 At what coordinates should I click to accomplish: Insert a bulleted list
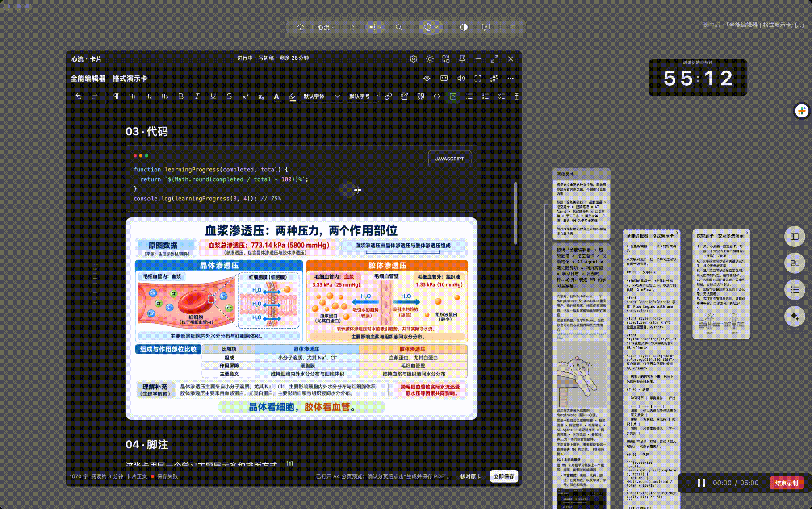pos(469,96)
